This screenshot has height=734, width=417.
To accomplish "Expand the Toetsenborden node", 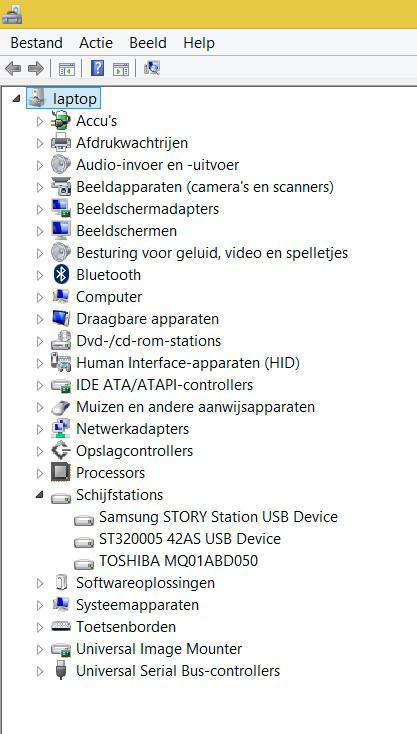I will click(x=40, y=627).
